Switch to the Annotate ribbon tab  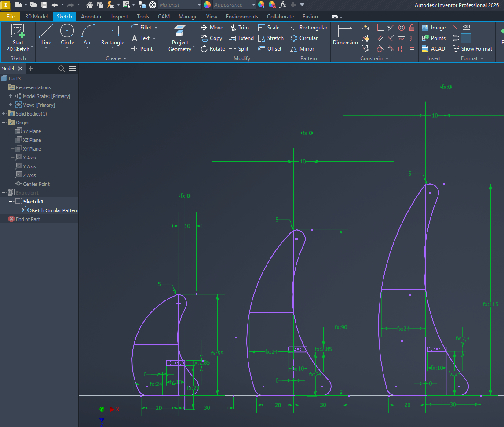point(91,16)
